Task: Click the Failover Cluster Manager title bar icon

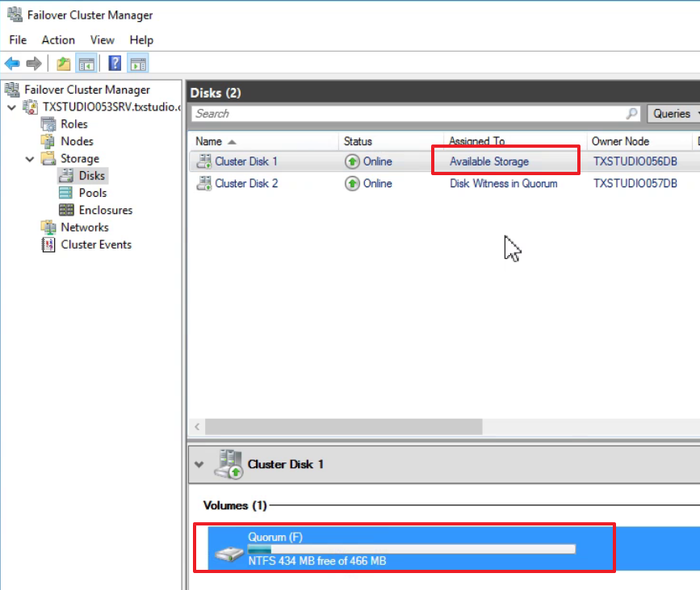Action: coord(15,15)
